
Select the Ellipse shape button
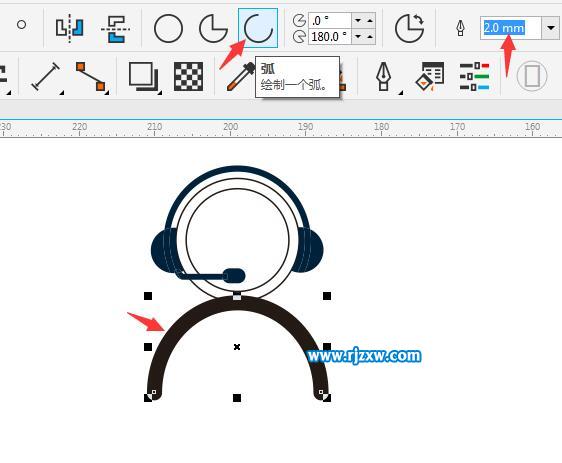click(168, 28)
